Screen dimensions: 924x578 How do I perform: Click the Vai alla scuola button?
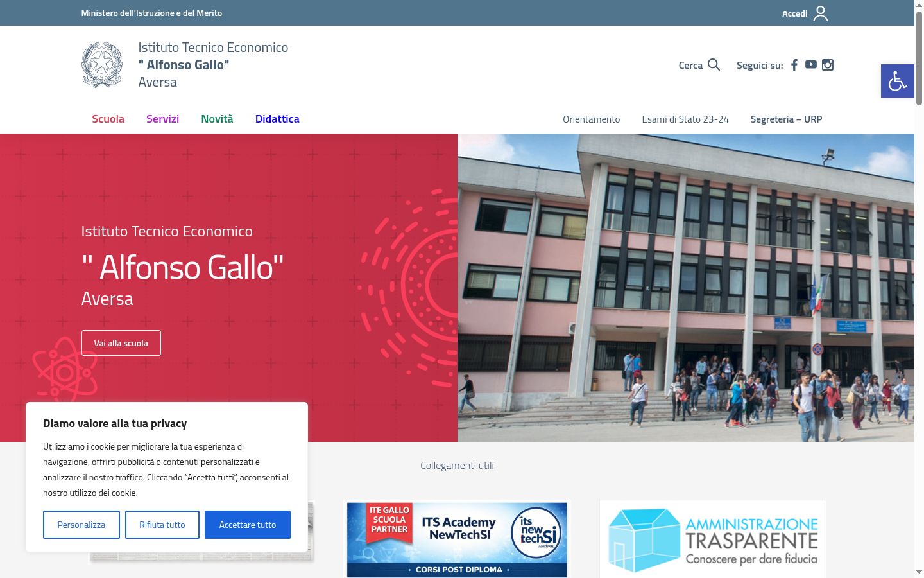point(121,343)
